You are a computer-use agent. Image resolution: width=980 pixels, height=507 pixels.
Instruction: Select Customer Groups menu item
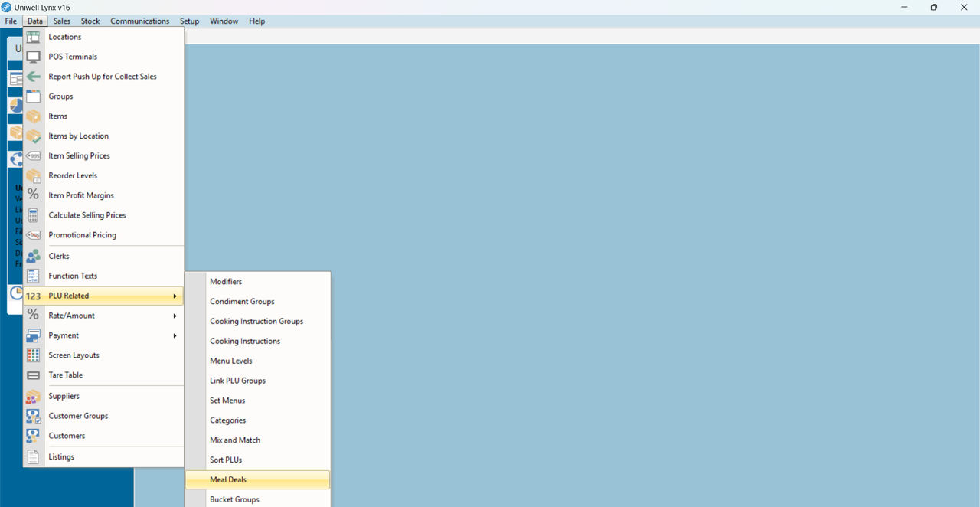pyautogui.click(x=78, y=416)
